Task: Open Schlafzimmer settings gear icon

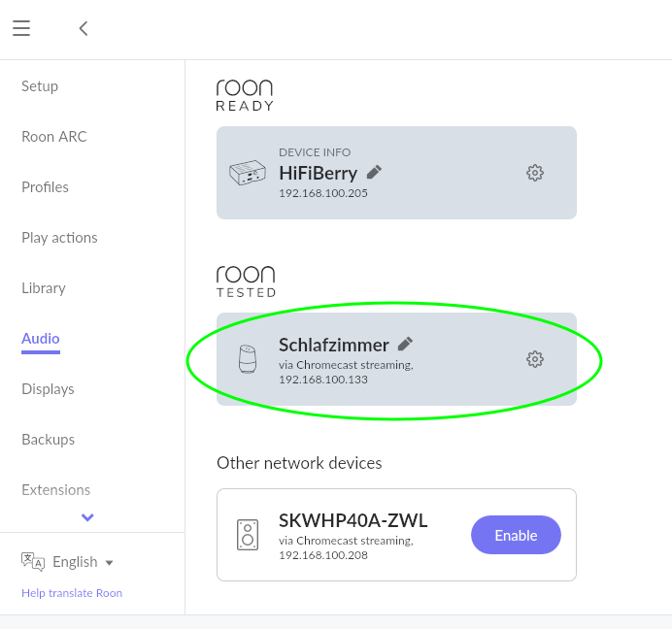Action: point(534,359)
